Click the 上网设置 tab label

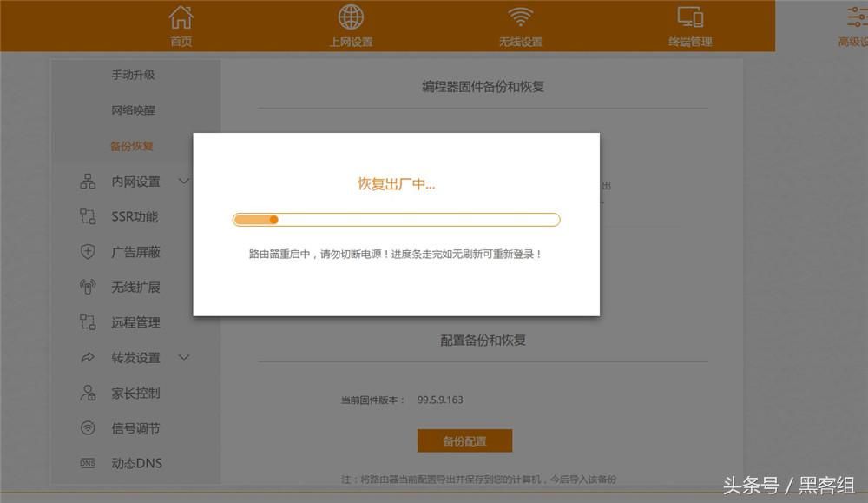pyautogui.click(x=351, y=42)
